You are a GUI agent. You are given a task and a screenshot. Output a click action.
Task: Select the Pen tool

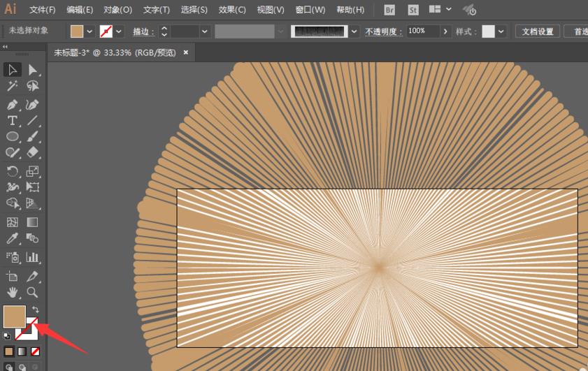point(12,104)
